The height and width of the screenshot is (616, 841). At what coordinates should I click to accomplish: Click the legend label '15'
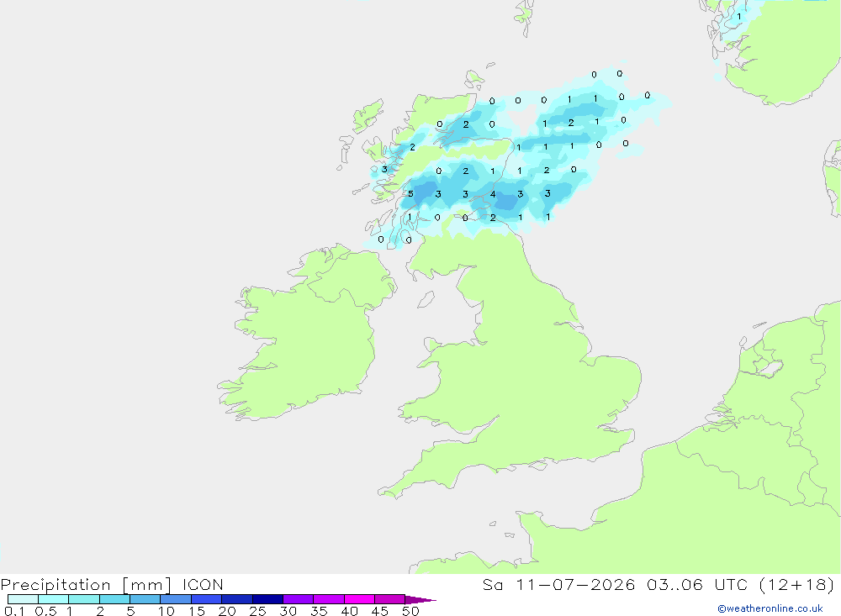coord(197,611)
